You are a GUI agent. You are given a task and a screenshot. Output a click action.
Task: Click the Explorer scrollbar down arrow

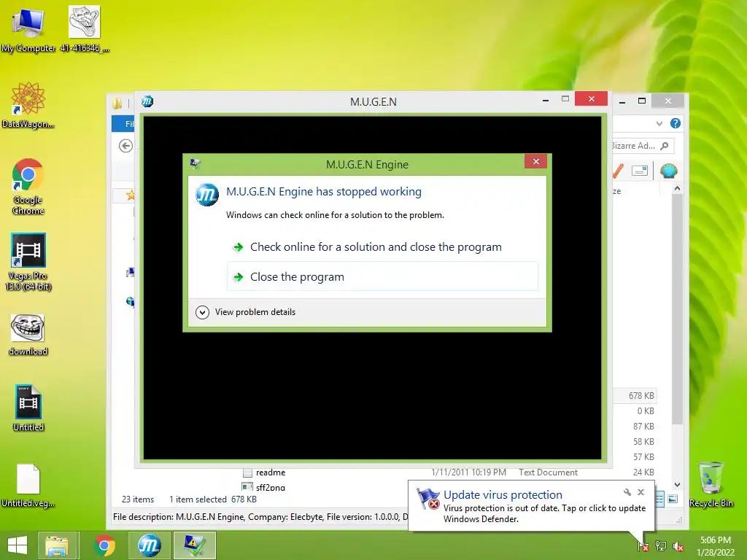click(x=678, y=485)
